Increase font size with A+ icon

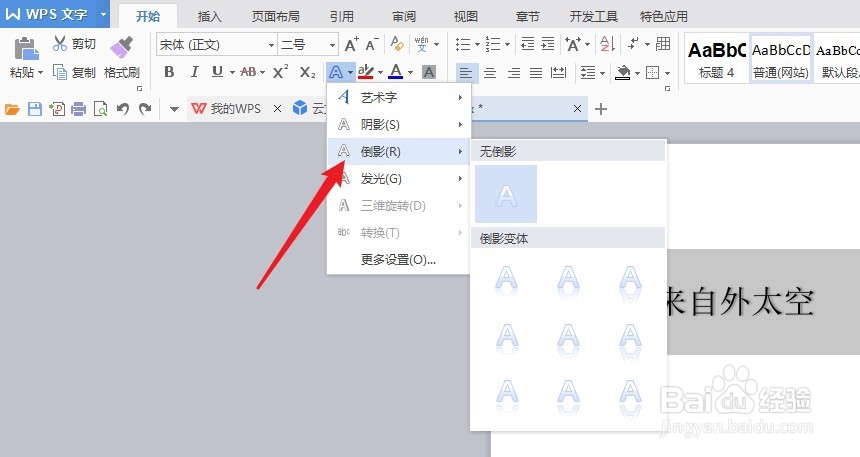352,44
